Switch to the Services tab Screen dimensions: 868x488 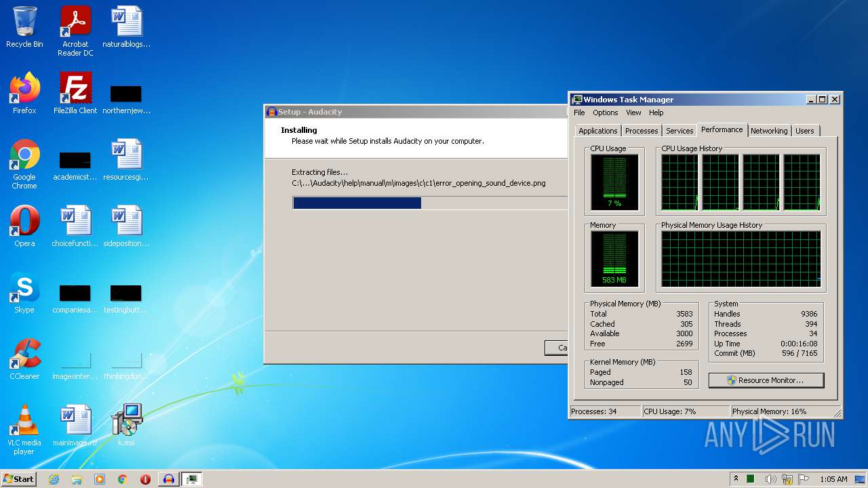(x=679, y=131)
